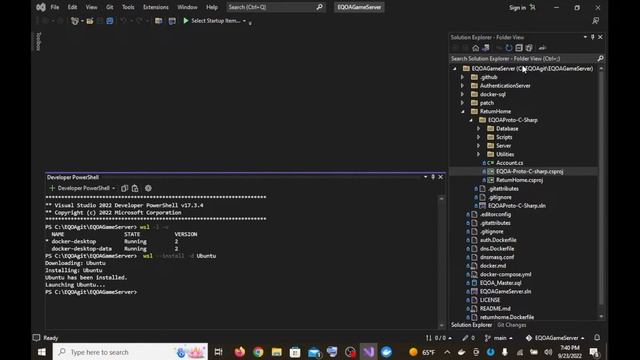The width and height of the screenshot is (640, 360).
Task: Switch views icon in Solution Explorer
Action: tap(486, 48)
